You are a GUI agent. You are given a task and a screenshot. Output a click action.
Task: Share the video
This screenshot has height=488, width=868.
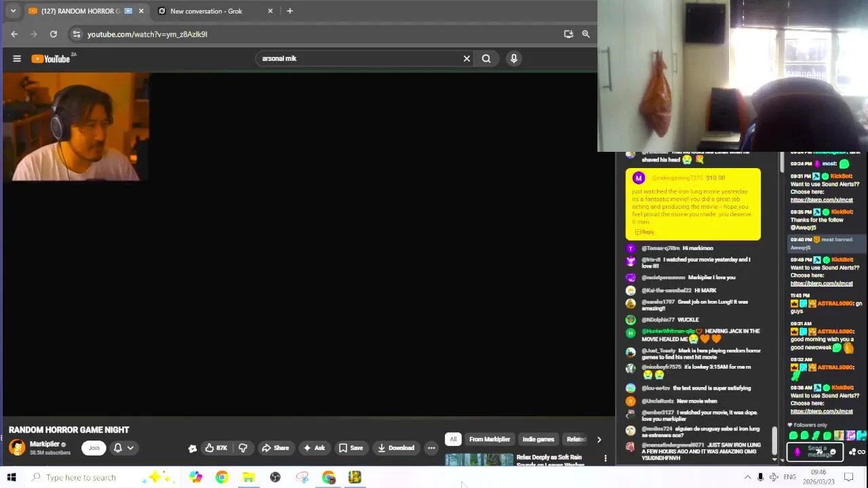275,447
